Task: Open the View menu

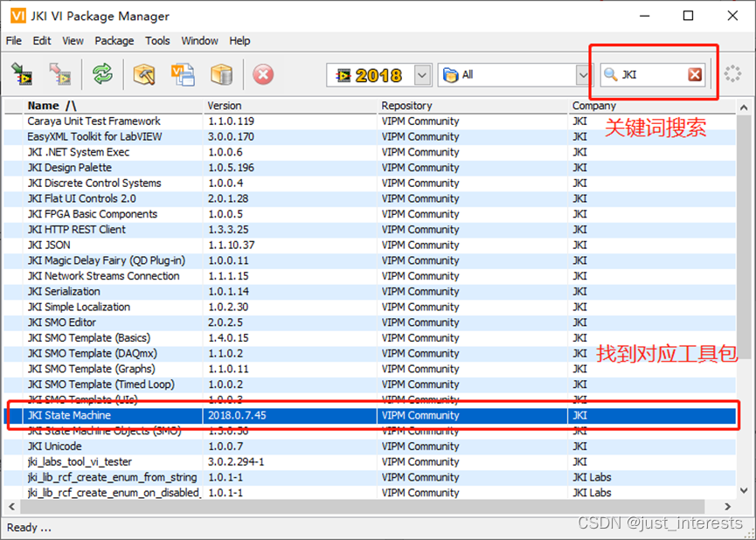Action: click(x=73, y=41)
